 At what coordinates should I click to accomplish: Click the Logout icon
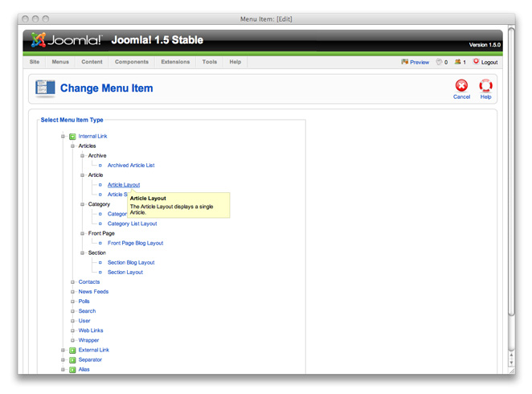(476, 62)
